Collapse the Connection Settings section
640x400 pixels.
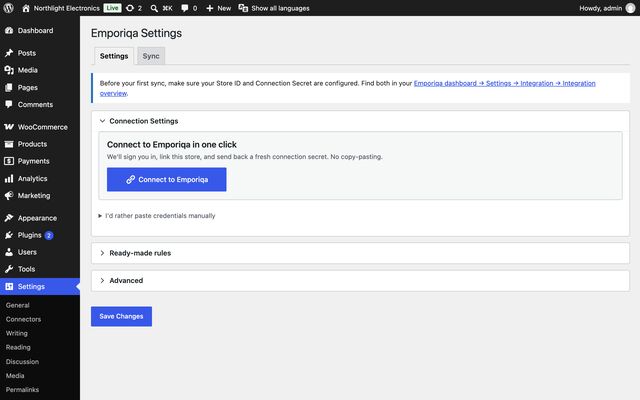pyautogui.click(x=102, y=121)
